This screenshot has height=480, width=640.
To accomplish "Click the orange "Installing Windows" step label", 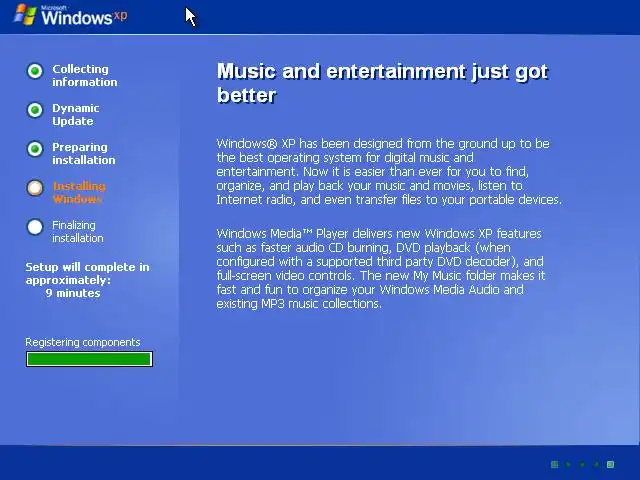I will tap(79, 193).
